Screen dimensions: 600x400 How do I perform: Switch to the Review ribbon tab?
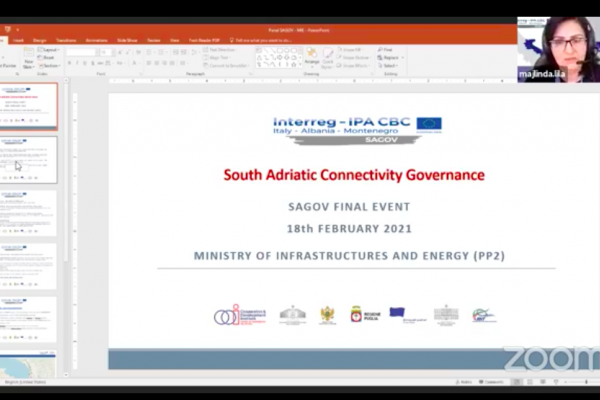(x=153, y=40)
